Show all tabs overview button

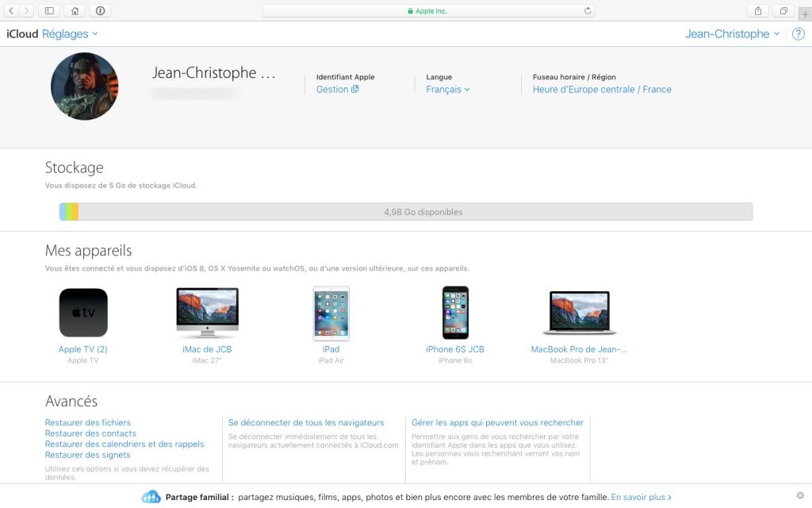click(x=783, y=10)
